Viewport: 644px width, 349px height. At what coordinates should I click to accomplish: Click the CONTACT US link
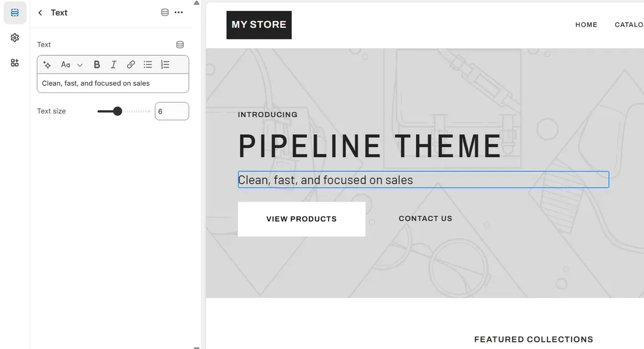pos(426,218)
